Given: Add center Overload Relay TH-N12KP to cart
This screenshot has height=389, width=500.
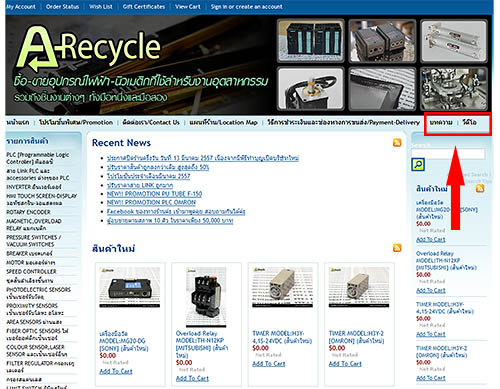Looking at the screenshot, I should pos(192,378).
